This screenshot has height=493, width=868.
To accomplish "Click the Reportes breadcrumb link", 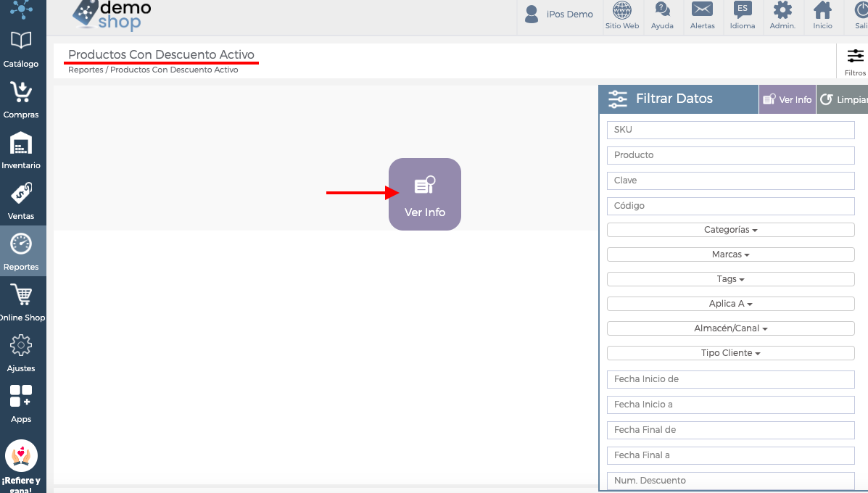I will (x=86, y=70).
